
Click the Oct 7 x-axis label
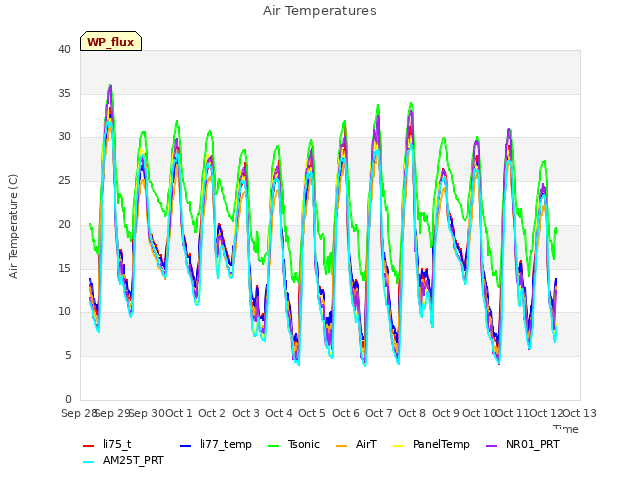coord(379,413)
